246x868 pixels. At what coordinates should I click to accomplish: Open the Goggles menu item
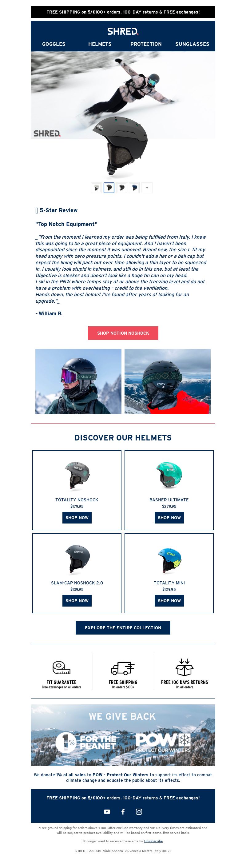coord(54,44)
